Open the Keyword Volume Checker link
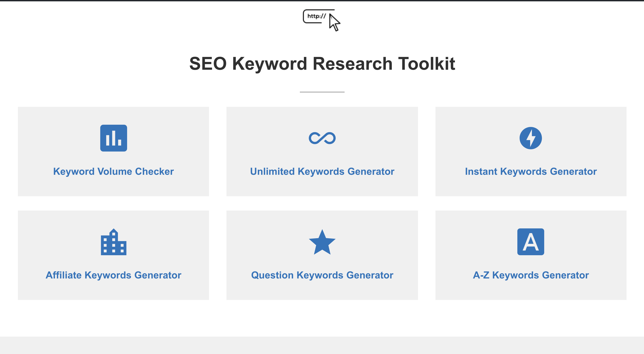Viewport: 644px width, 354px height. (x=113, y=171)
